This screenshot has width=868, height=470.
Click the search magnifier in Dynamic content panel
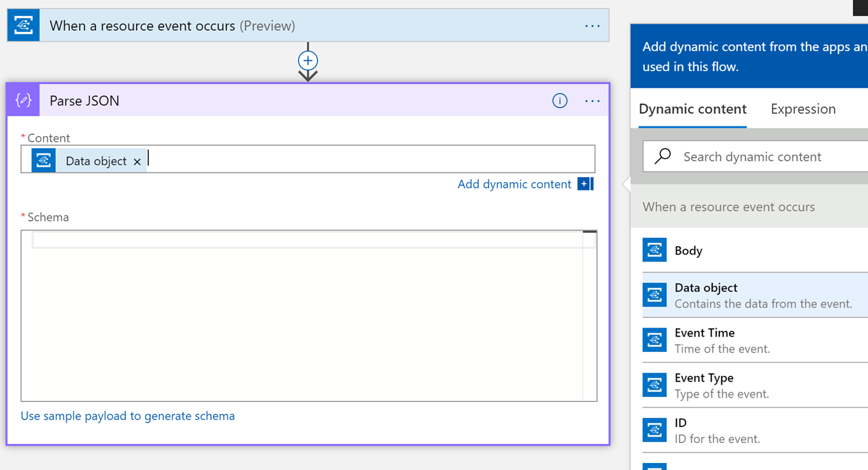(x=662, y=156)
